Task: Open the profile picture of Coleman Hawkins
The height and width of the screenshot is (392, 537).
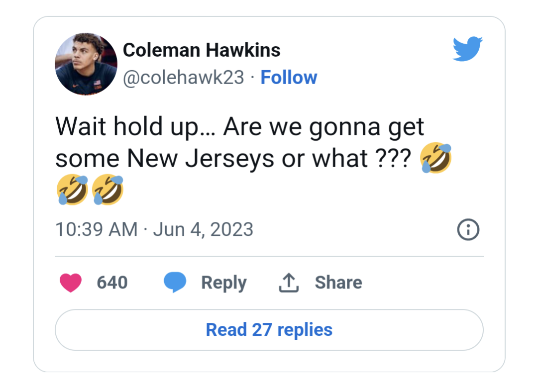Action: click(86, 64)
